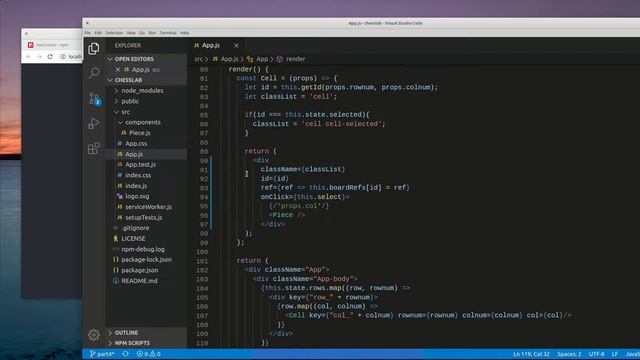The width and height of the screenshot is (640, 360).
Task: Open the Run and Debug view icon
Action: (94, 123)
